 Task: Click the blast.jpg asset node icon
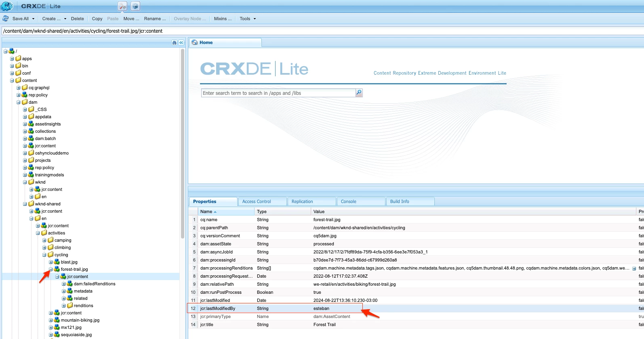tap(57, 262)
